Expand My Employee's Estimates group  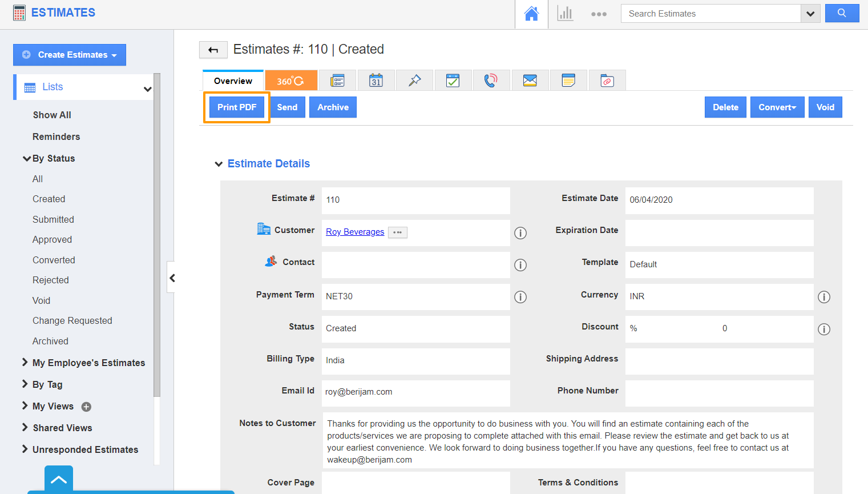click(25, 362)
